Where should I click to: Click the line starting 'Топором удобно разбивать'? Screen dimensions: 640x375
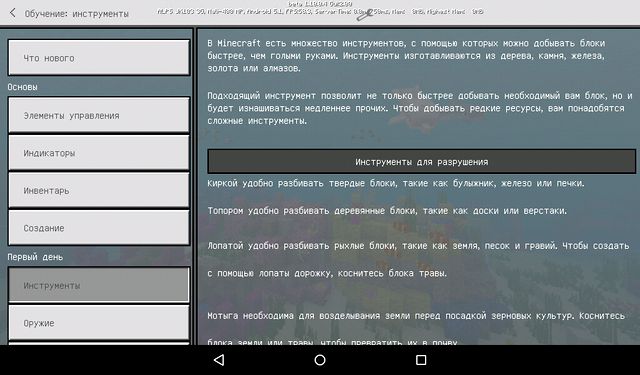[x=387, y=211]
